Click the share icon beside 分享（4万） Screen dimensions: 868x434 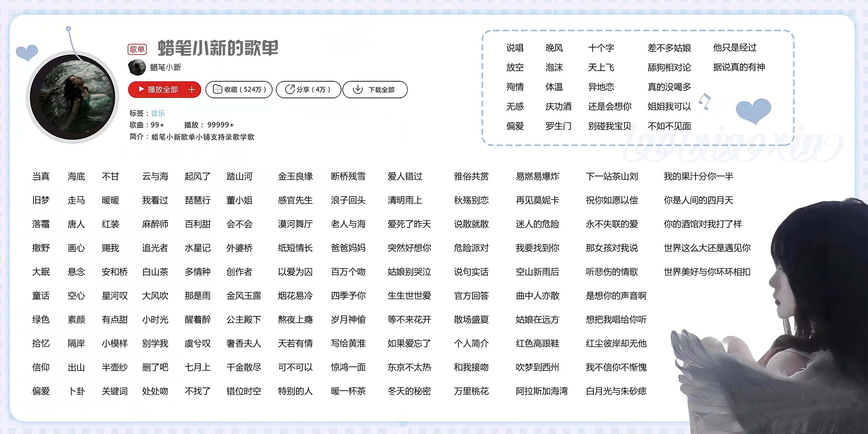coord(289,89)
